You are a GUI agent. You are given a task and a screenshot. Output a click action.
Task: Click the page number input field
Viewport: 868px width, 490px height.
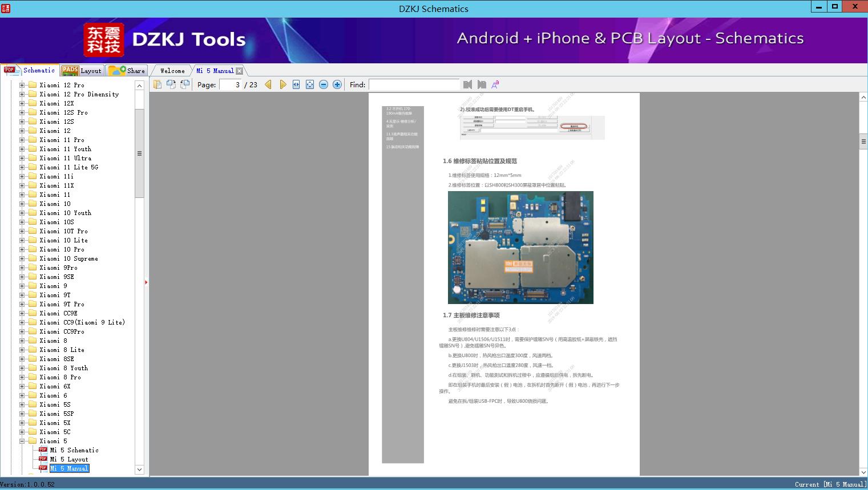(x=230, y=84)
